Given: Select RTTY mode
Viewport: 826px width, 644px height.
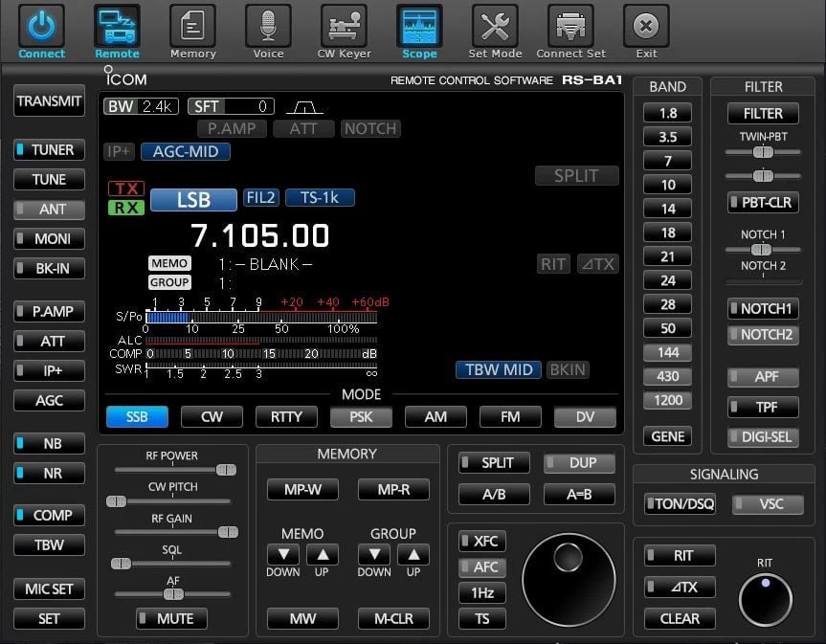Looking at the screenshot, I should point(286,416).
